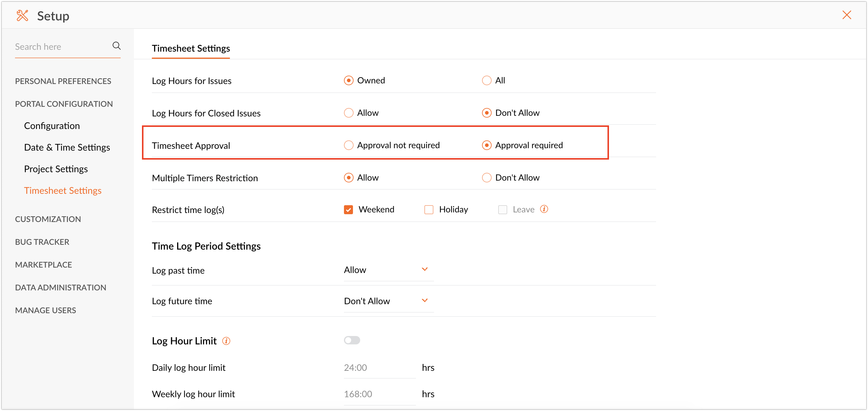This screenshot has height=411, width=868.
Task: Close the Setup panel with X
Action: pyautogui.click(x=846, y=15)
